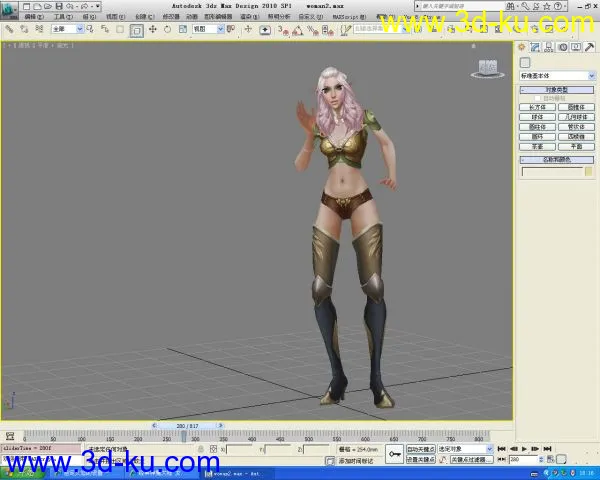Toggle the 3D Snaps icon
Image resolution: width=600 pixels, height=480 pixels.
pos(284,30)
